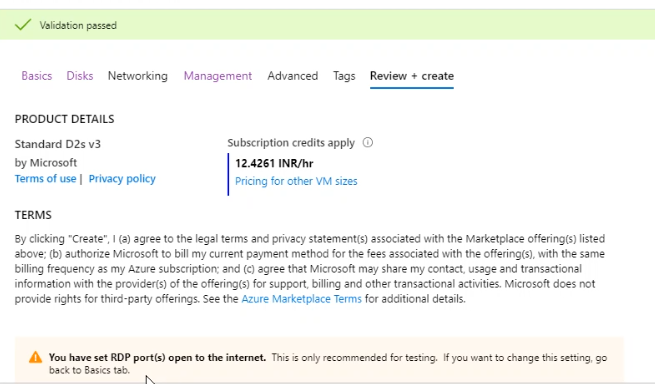Click the RDP port warning triangle icon
This screenshot has width=655, height=384.
[x=36, y=357]
